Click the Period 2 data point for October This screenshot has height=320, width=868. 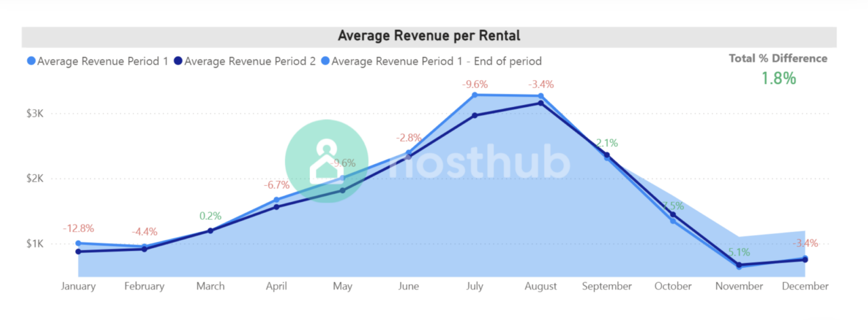673,214
